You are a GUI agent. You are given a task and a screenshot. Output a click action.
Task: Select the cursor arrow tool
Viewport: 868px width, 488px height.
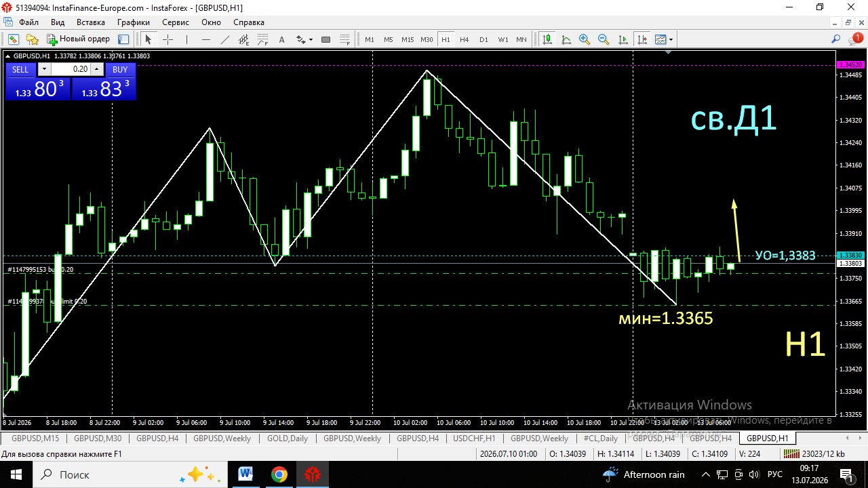tap(149, 39)
